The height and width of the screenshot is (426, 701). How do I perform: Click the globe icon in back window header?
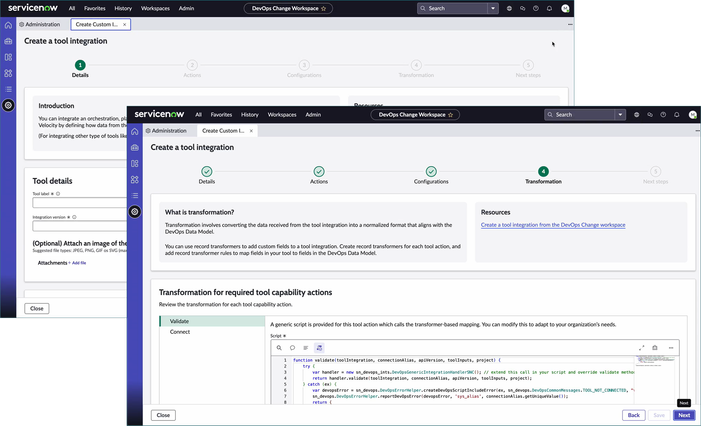pyautogui.click(x=509, y=8)
